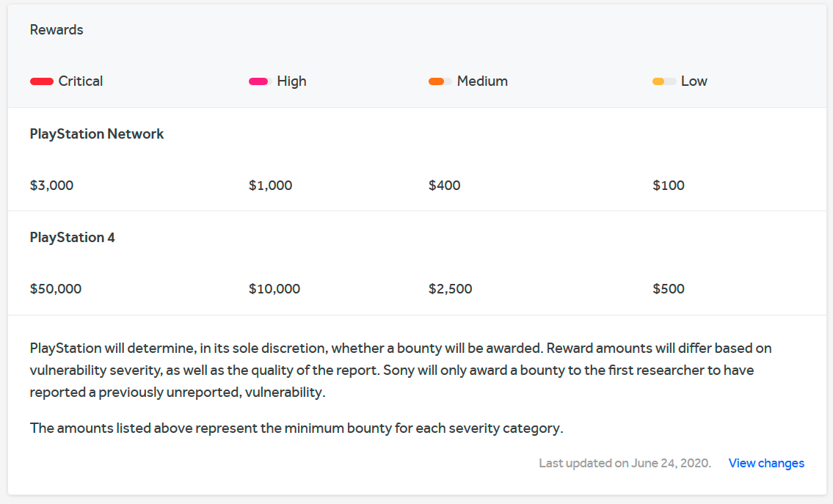The height and width of the screenshot is (504, 833).
Task: Click the PlayStation 4 row heading
Action: tap(72, 238)
